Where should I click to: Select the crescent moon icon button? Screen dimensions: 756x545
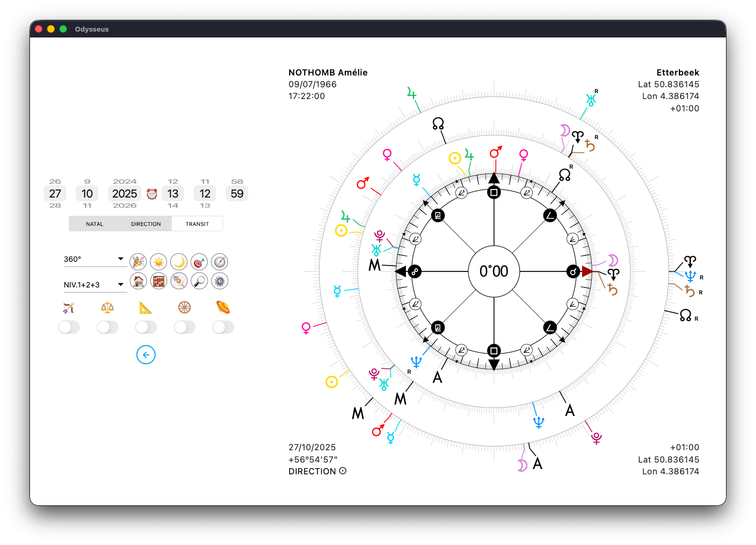179,262
